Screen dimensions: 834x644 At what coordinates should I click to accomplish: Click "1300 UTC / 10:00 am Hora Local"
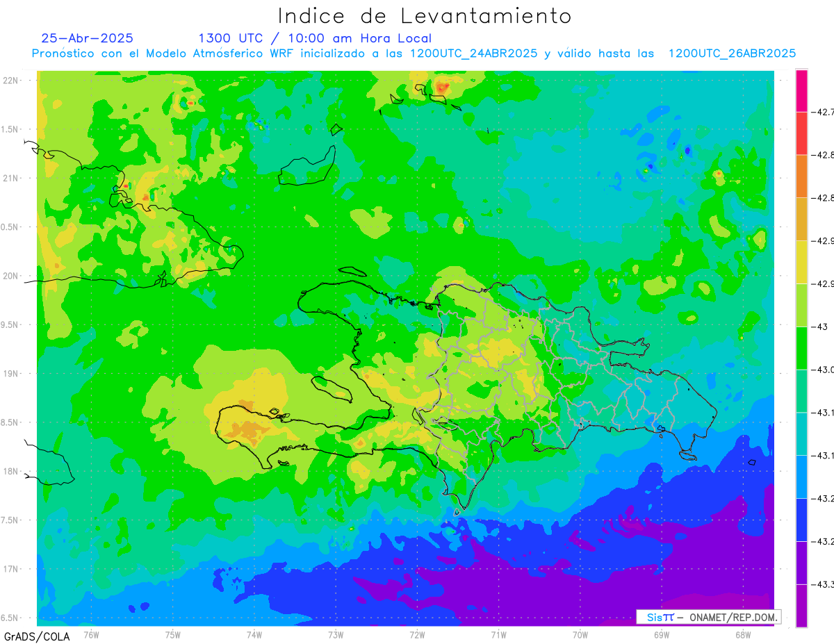[315, 39]
